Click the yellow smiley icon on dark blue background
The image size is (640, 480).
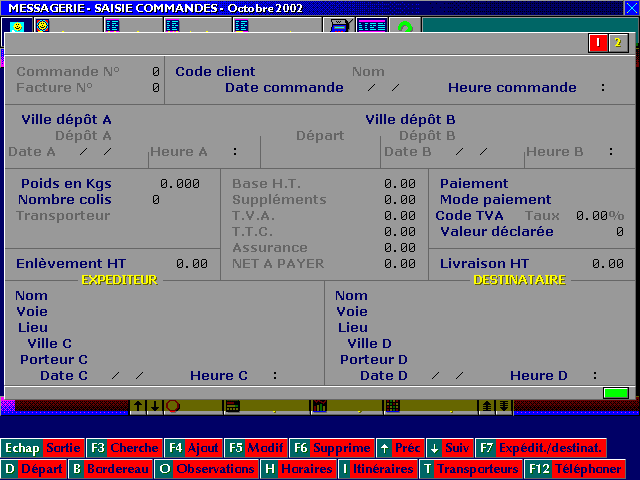point(17,26)
